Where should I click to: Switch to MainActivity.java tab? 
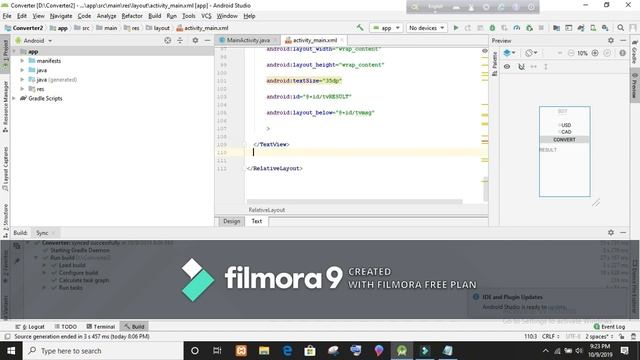(248, 40)
